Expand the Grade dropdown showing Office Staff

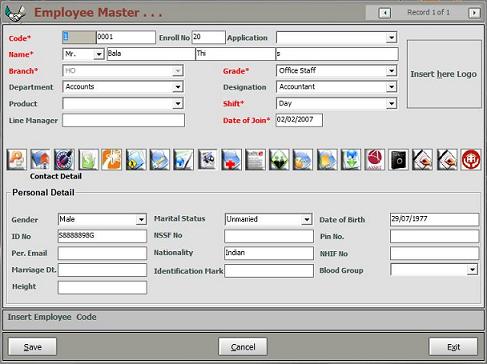pos(392,71)
